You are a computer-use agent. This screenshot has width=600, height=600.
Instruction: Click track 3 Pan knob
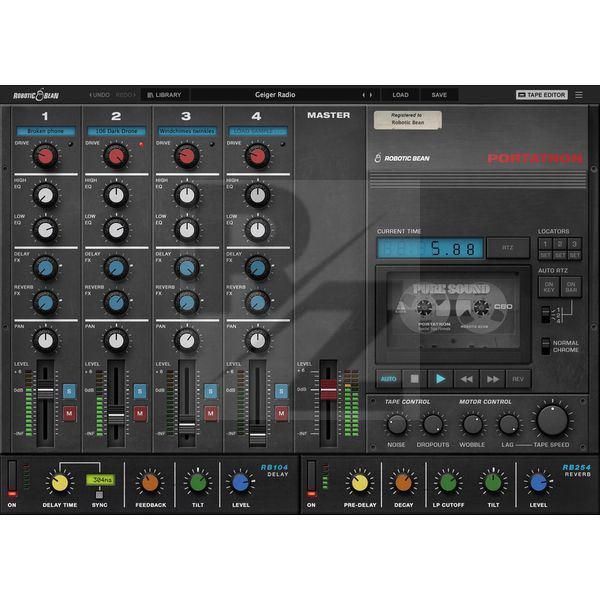[x=187, y=341]
